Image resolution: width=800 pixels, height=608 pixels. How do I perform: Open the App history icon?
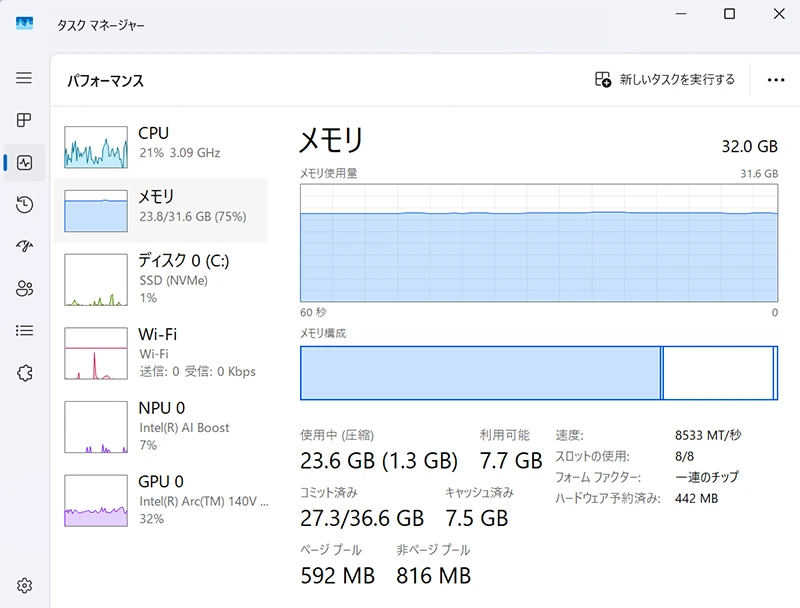coord(24,204)
